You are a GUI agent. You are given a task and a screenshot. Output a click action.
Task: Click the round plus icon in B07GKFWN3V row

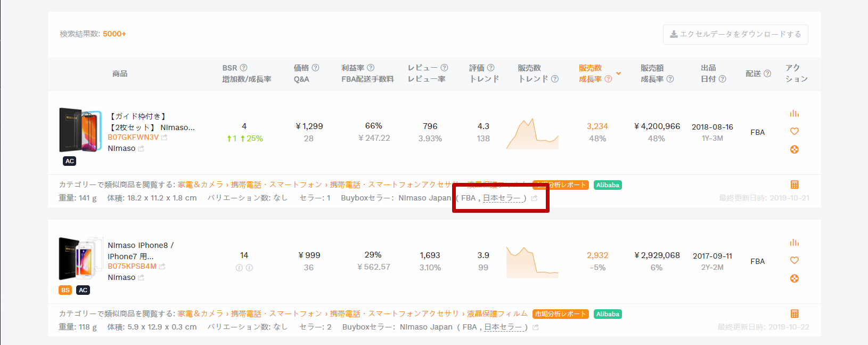(795, 149)
